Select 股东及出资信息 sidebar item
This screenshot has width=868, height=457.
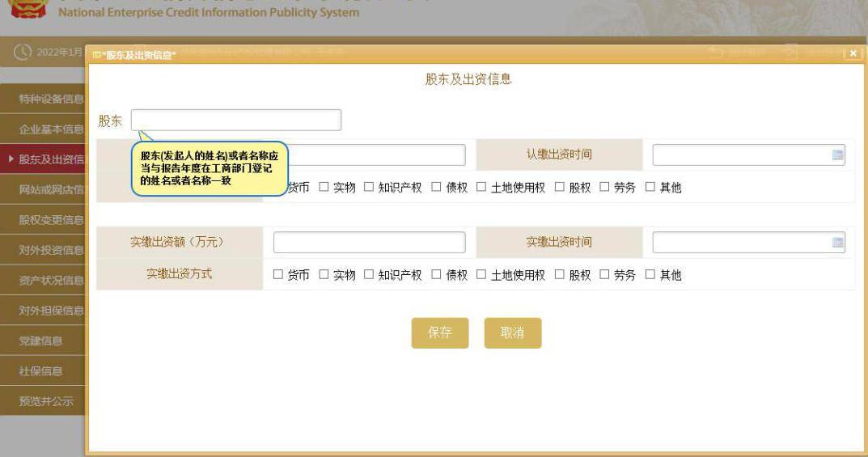pos(44,159)
